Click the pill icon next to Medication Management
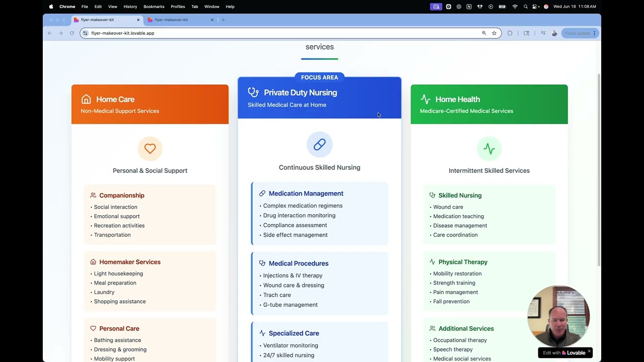The height and width of the screenshot is (362, 644). pos(262,194)
